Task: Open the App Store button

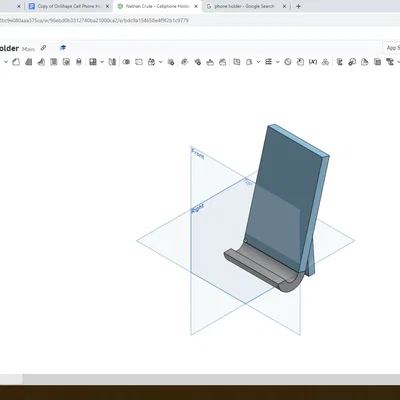Action: [392, 48]
